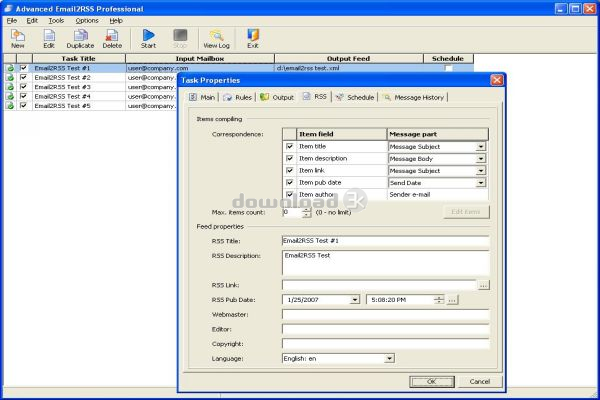Image resolution: width=600 pixels, height=400 pixels.
Task: Switch to the Main tab
Action: pyautogui.click(x=202, y=97)
